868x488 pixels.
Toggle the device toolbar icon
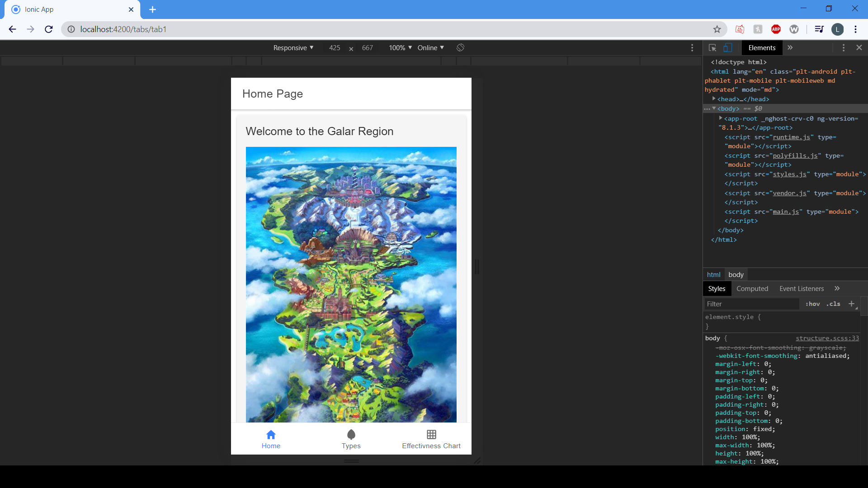pyautogui.click(x=728, y=47)
